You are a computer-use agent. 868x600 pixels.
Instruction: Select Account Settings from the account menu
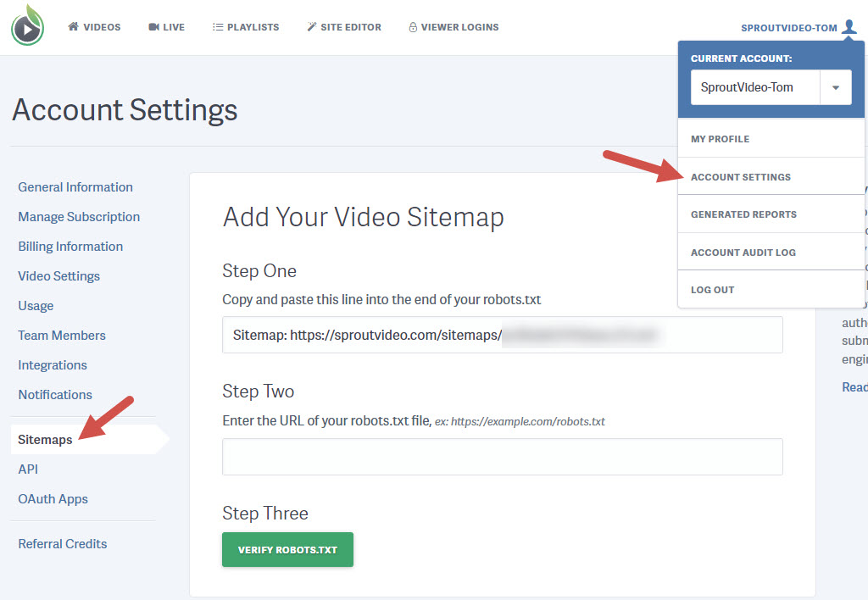(743, 177)
